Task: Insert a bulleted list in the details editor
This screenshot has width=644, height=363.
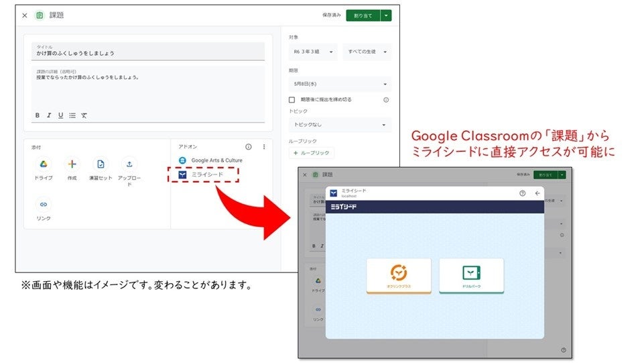Action: tap(72, 115)
